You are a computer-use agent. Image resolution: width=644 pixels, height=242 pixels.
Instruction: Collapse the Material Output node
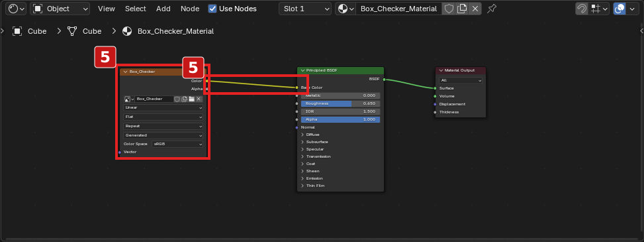(441, 71)
